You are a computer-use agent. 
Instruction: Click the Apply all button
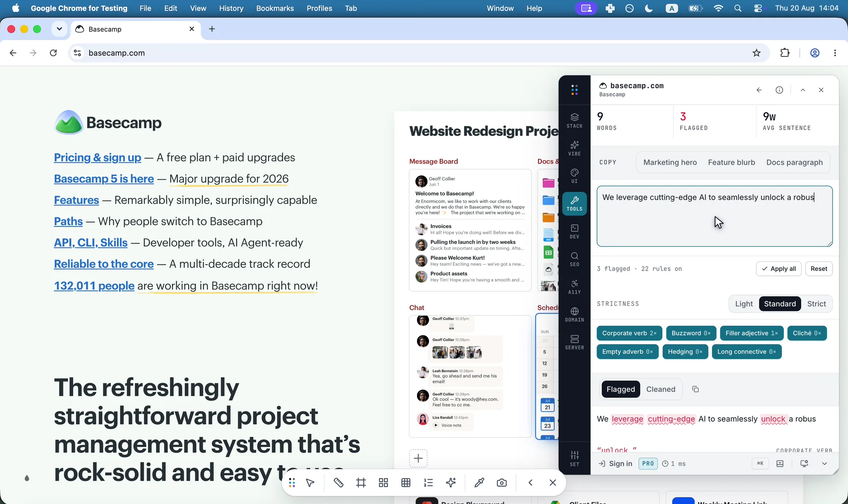tap(779, 269)
